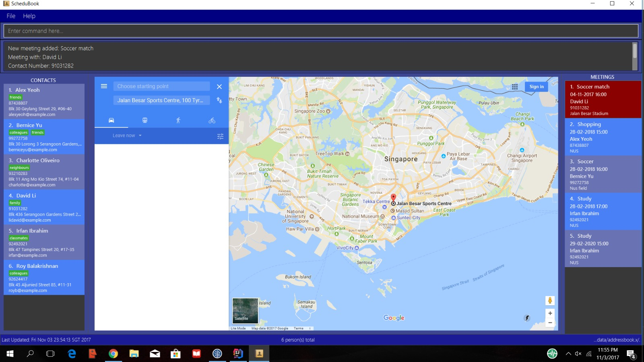Screen dimensions: 644x362
Task: Open the Terms link on the map
Action: coord(299,328)
